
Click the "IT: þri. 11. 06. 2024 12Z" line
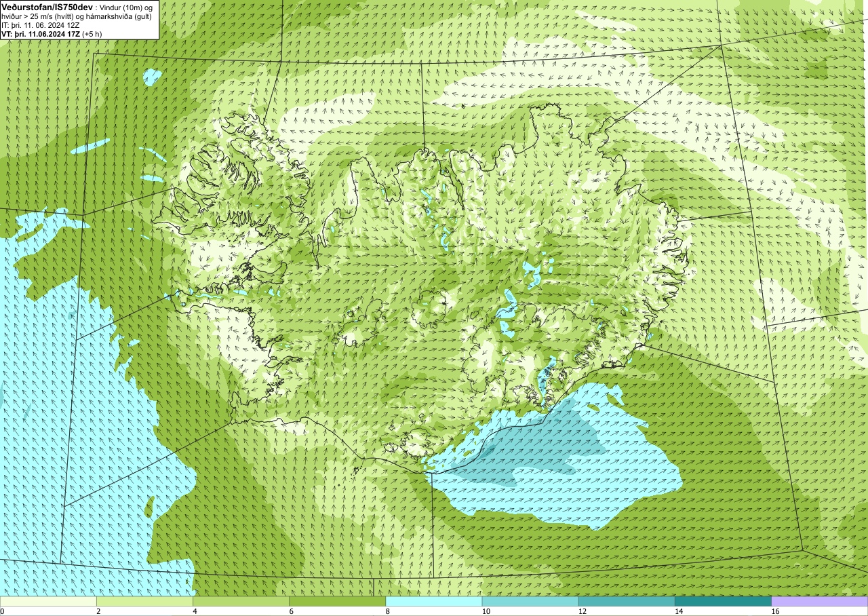pyautogui.click(x=40, y=26)
